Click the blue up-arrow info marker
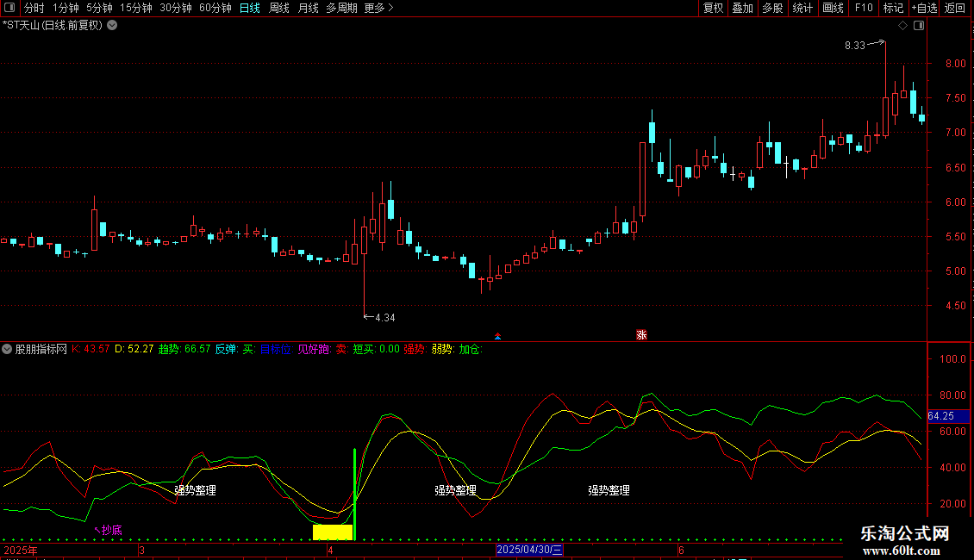 [x=497, y=336]
